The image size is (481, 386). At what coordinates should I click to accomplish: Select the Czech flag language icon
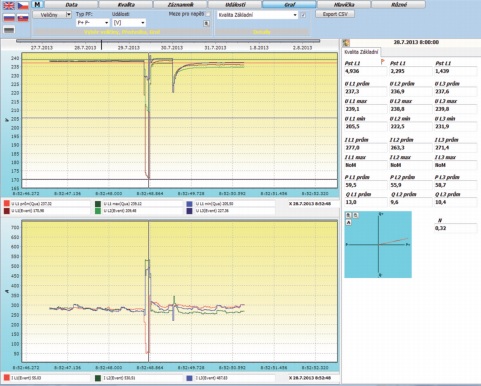pos(23,6)
